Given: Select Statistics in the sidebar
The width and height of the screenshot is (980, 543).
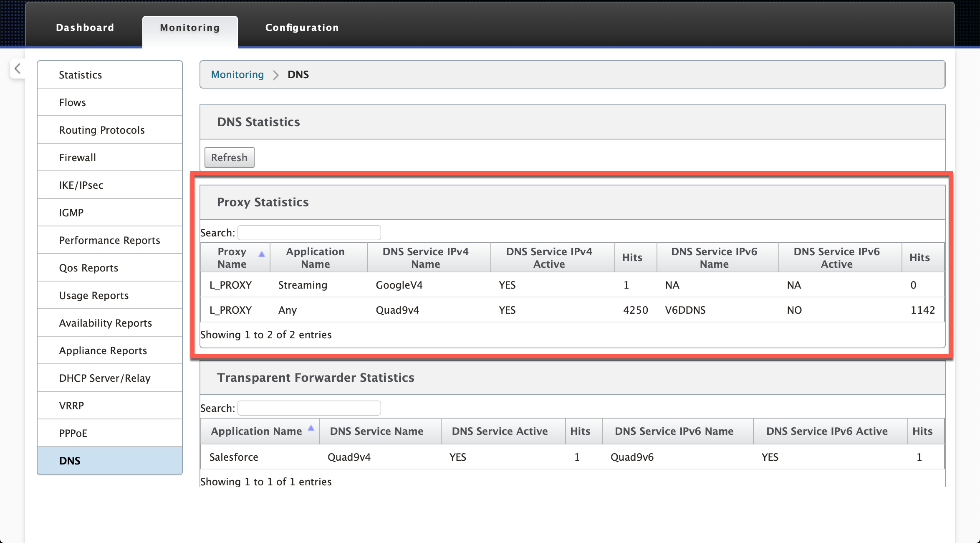Looking at the screenshot, I should point(110,75).
